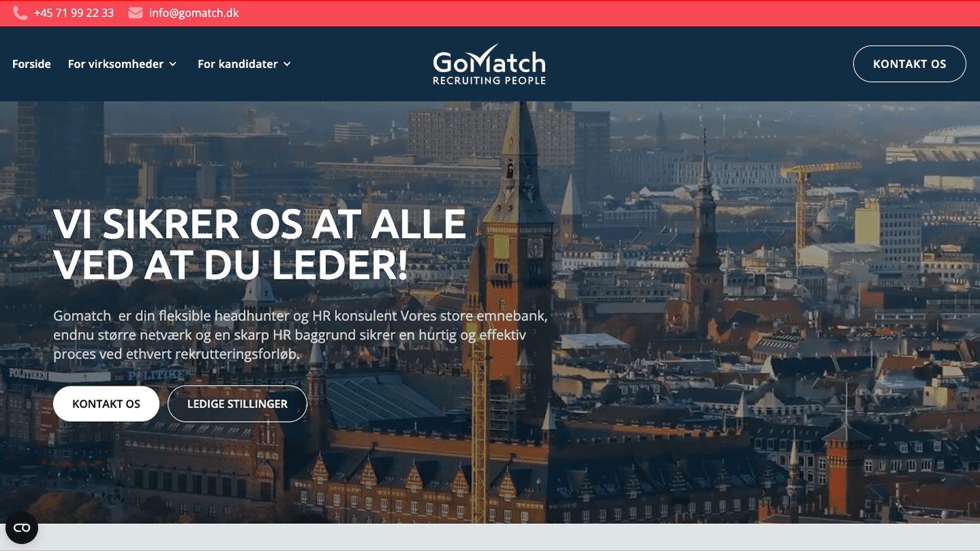
Task: Click the hero headline VI SIKRER OS
Action: [x=259, y=244]
